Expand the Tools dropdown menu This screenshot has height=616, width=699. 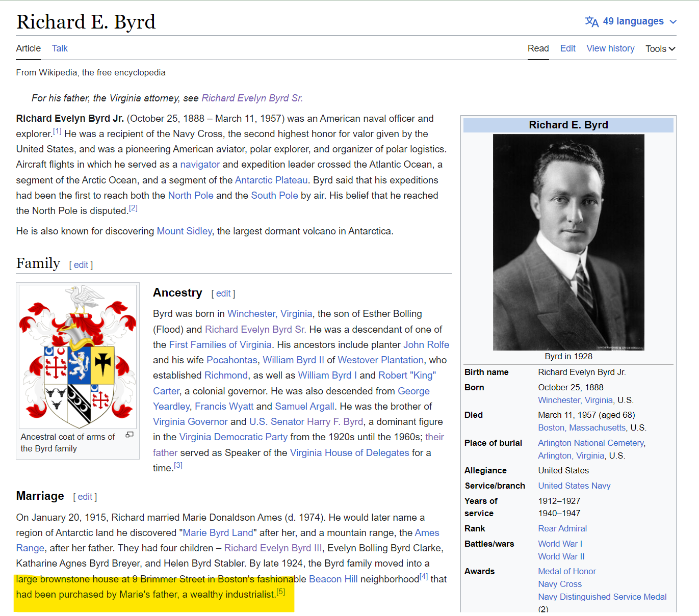(x=660, y=49)
